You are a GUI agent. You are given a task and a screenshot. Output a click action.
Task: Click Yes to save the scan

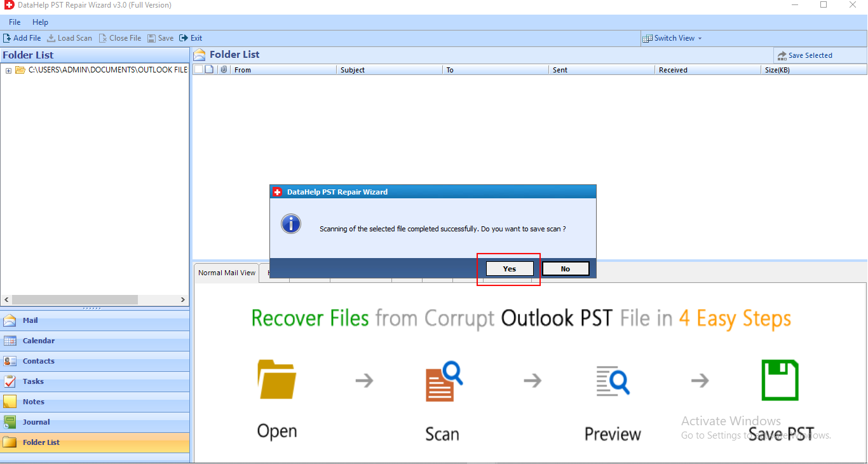[x=510, y=269]
